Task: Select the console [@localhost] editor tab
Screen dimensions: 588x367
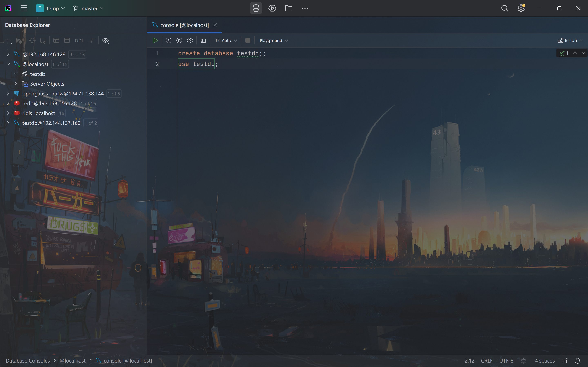Action: click(x=184, y=25)
